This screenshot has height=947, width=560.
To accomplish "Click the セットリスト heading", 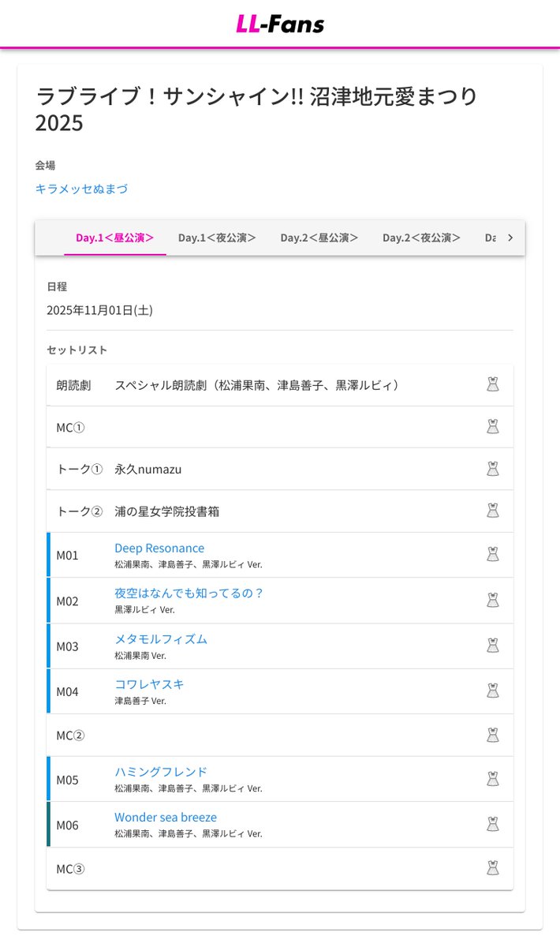I will (x=77, y=350).
